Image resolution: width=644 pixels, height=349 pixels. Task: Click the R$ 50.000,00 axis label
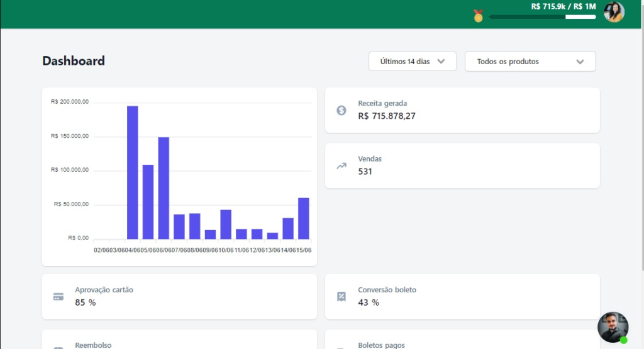[71, 204]
